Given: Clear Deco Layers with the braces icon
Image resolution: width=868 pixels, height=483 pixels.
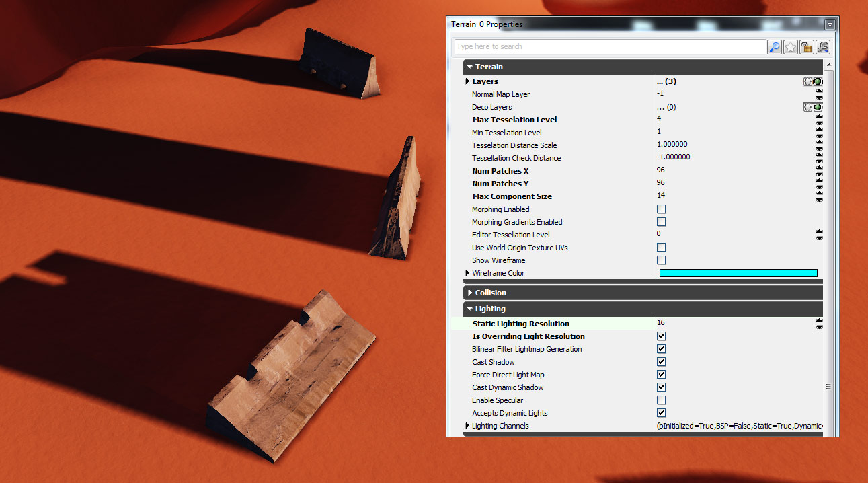Looking at the screenshot, I should pos(807,107).
